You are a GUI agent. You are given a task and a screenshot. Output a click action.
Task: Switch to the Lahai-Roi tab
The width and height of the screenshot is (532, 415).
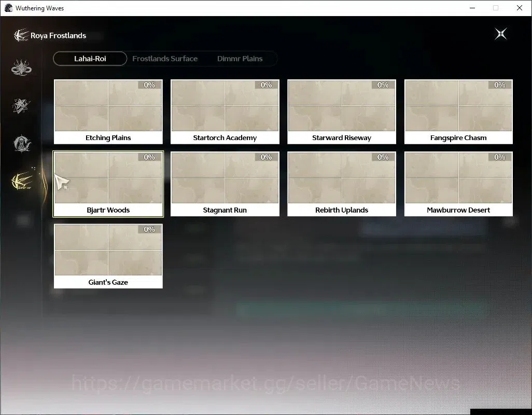coord(90,59)
